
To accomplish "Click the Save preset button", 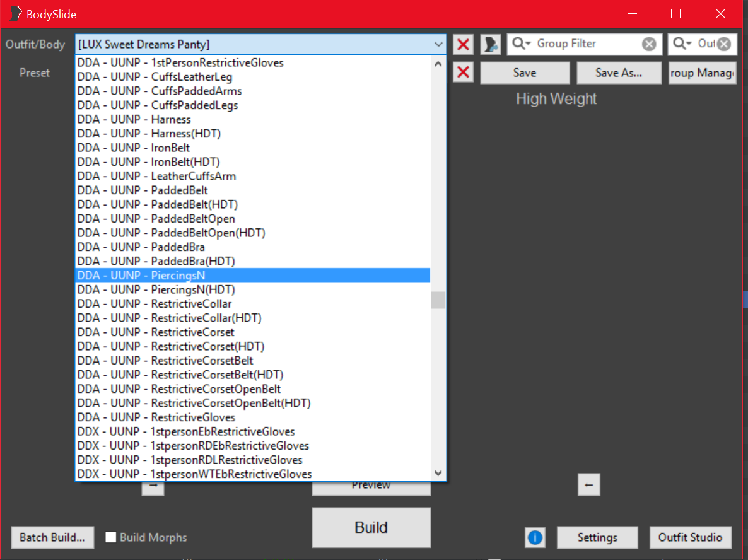I will click(525, 73).
